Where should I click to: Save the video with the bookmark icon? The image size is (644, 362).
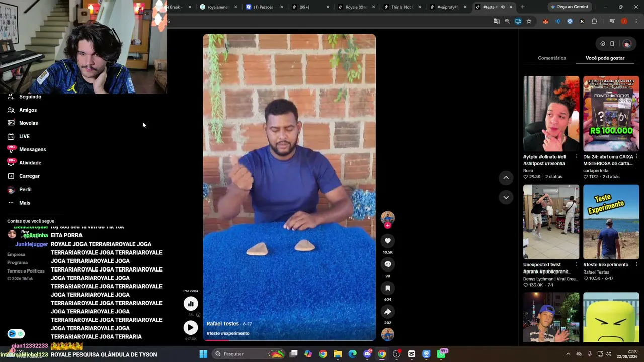click(x=387, y=288)
